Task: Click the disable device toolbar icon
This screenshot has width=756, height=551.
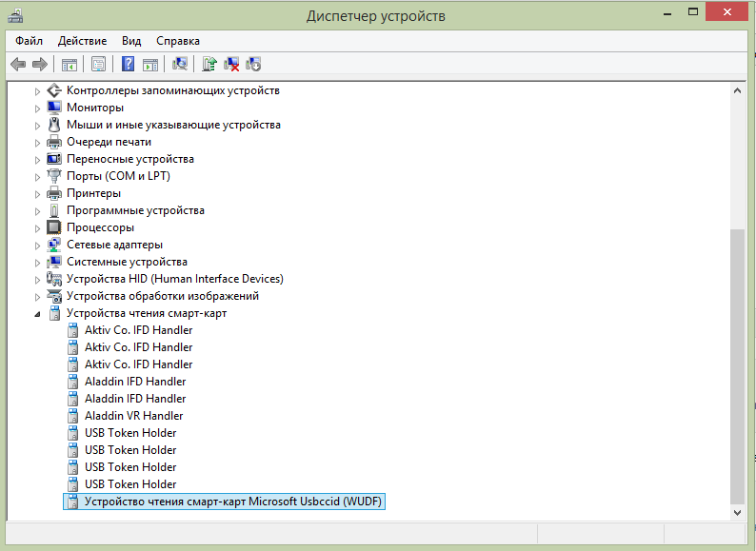Action: [x=253, y=64]
